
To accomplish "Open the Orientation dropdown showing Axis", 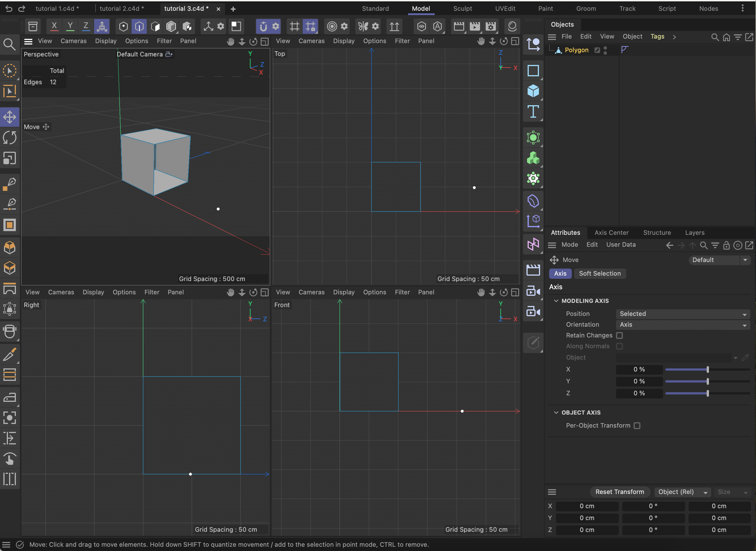I will point(682,324).
